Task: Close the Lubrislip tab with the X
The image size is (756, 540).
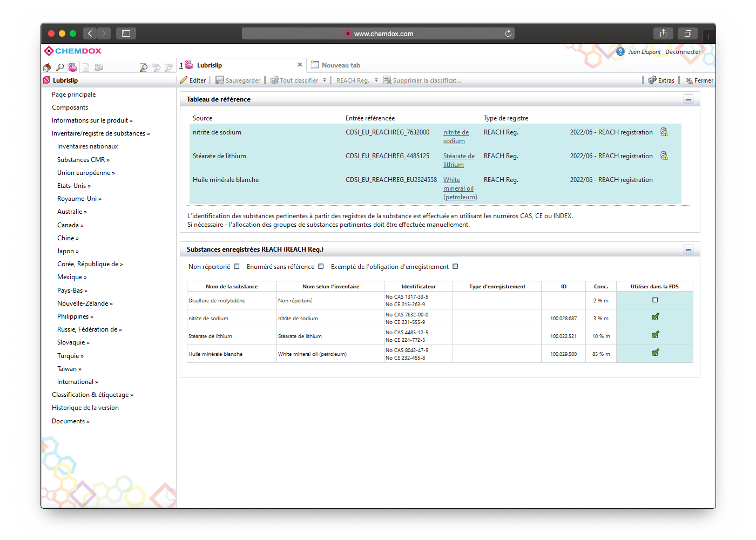Action: pos(300,65)
